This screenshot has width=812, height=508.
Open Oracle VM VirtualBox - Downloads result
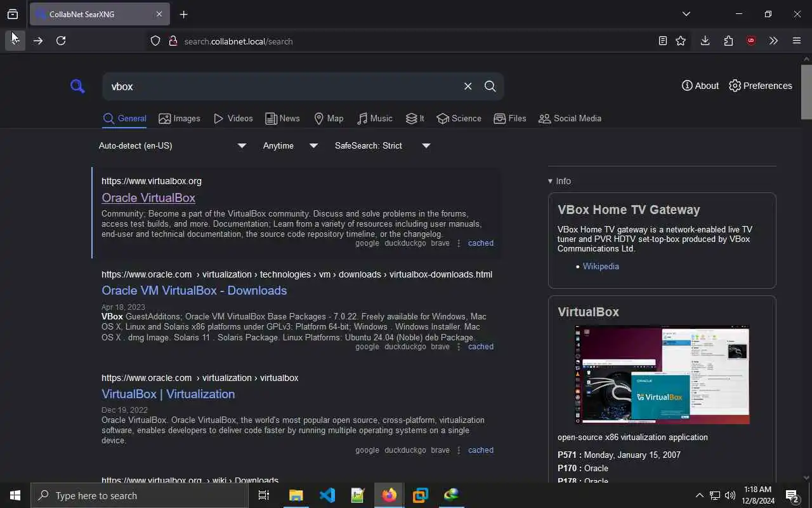pos(194,290)
